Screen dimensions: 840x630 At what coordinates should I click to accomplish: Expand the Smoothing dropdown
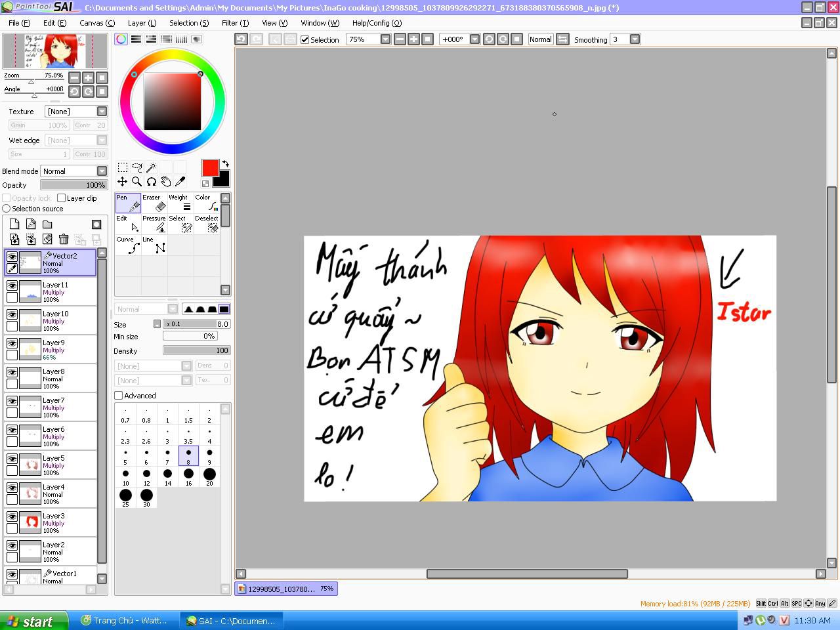pyautogui.click(x=635, y=39)
